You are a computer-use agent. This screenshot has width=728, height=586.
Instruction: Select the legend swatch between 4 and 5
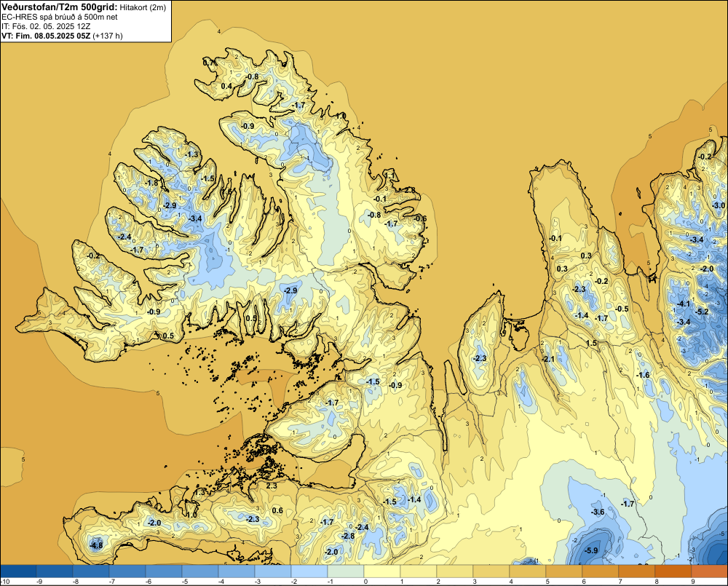pyautogui.click(x=528, y=571)
